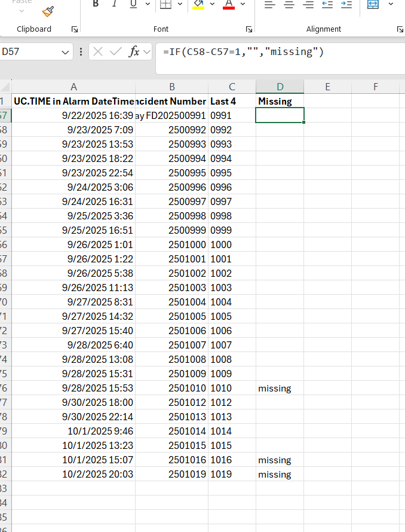
Task: Toggle bold formatting
Action: [x=96, y=4]
